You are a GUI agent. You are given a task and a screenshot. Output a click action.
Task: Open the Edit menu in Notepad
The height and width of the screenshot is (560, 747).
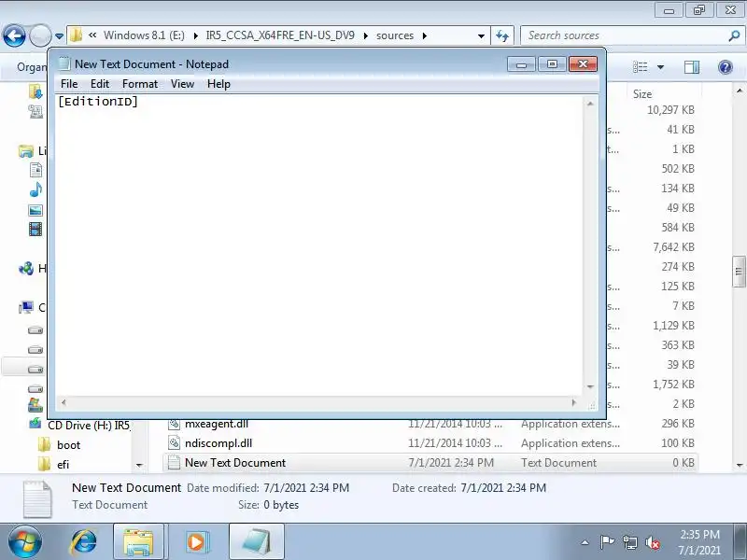point(100,84)
